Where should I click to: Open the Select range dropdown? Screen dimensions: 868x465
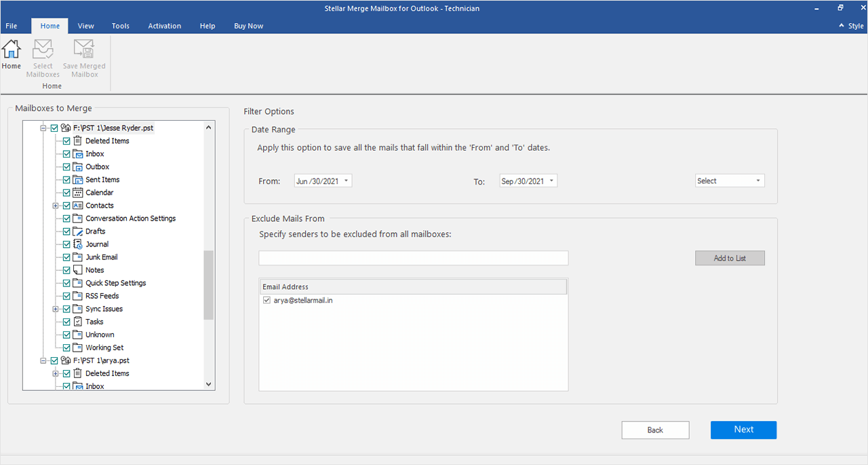click(757, 181)
